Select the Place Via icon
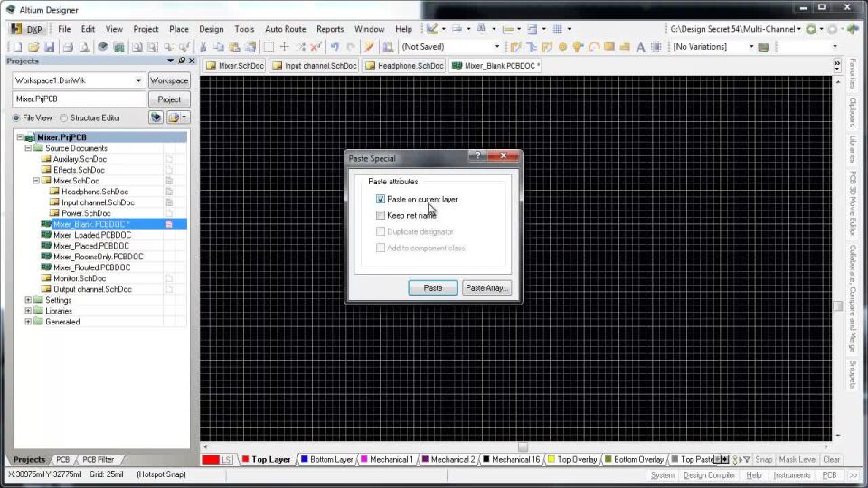 [x=578, y=47]
